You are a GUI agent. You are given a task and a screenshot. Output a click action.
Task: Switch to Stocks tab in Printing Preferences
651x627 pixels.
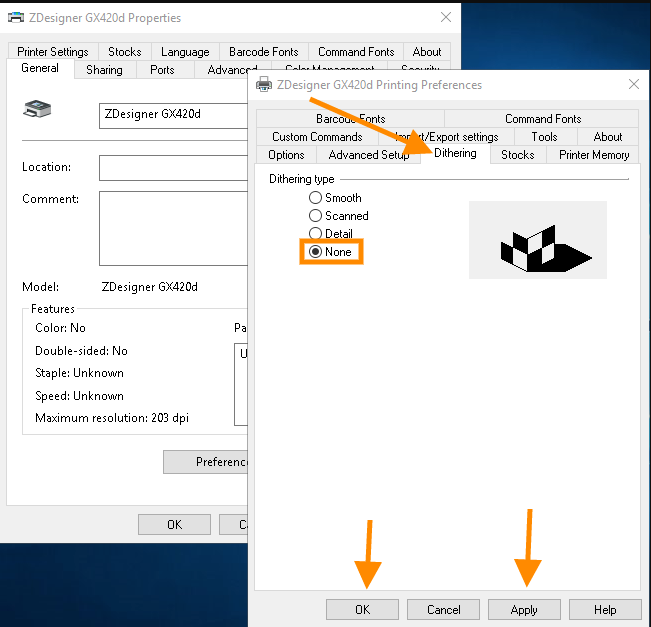[518, 155]
